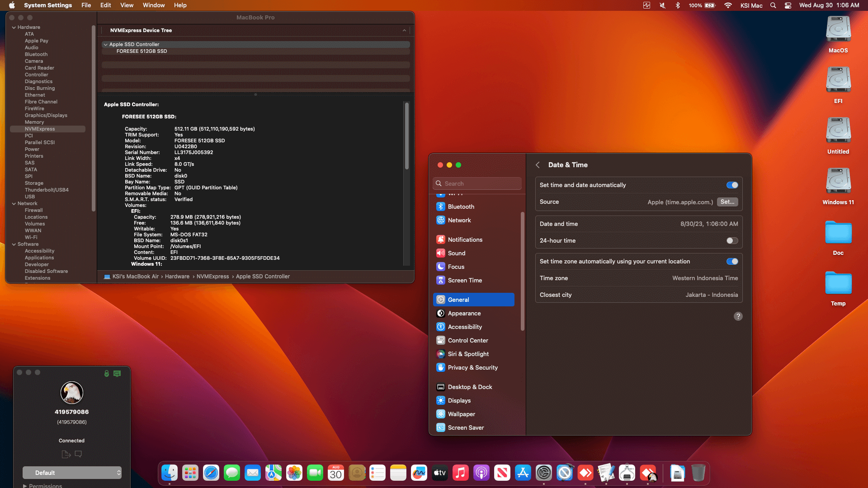This screenshot has height=488, width=868.
Task: Select Thunderbolt/USB4 in the hardware list
Action: pyautogui.click(x=47, y=190)
